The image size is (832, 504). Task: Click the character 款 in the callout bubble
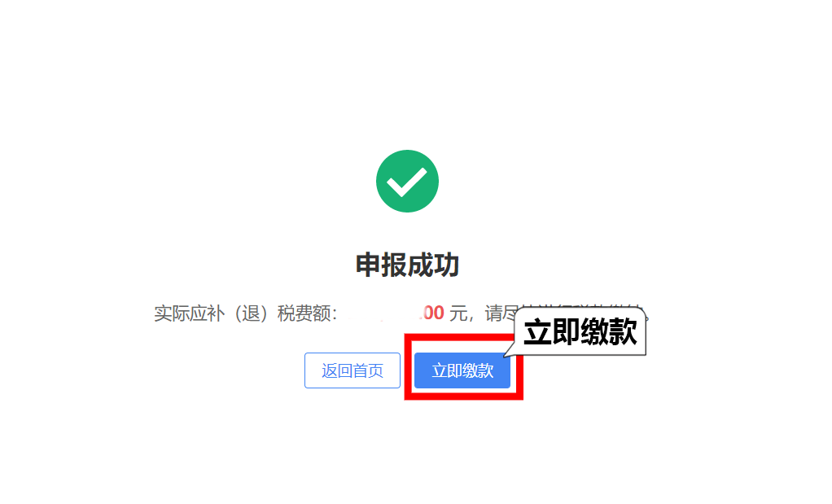pos(623,332)
